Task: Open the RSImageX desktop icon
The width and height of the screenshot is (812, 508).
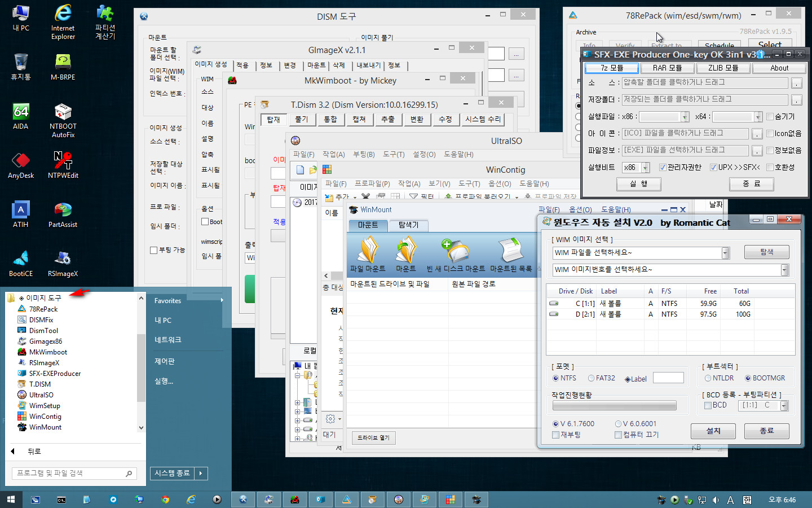Action: 63,264
